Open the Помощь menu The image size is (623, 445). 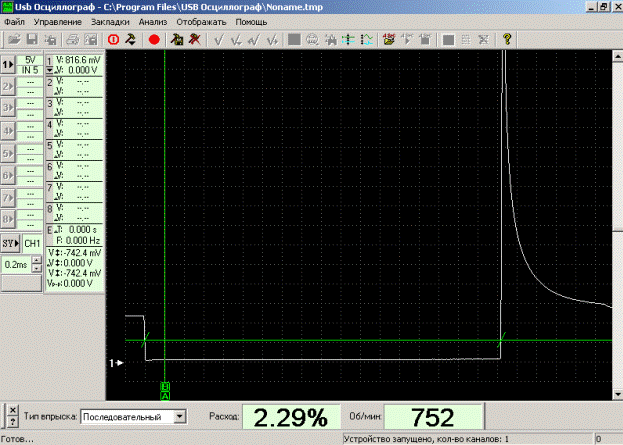tap(251, 22)
